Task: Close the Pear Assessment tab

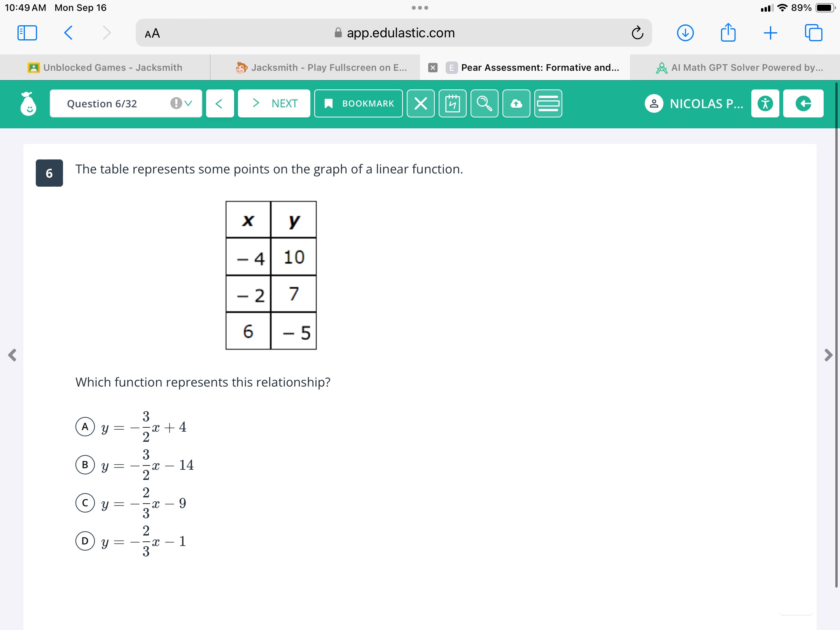Action: pos(432,68)
